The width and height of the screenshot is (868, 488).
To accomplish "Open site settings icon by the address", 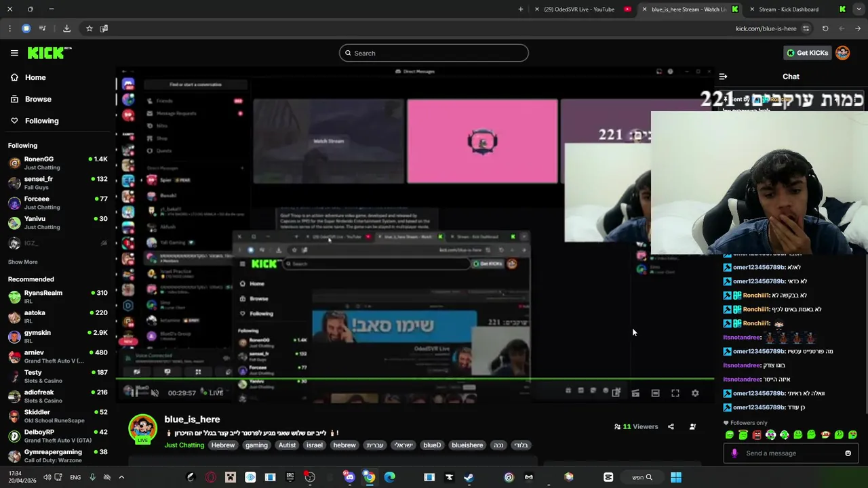I will pyautogui.click(x=806, y=28).
